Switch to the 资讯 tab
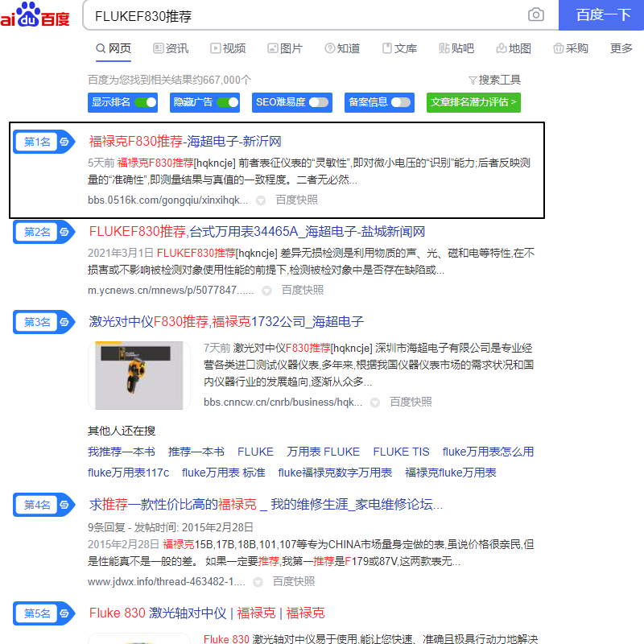Viewport: 644px width, 644px height. (x=171, y=48)
